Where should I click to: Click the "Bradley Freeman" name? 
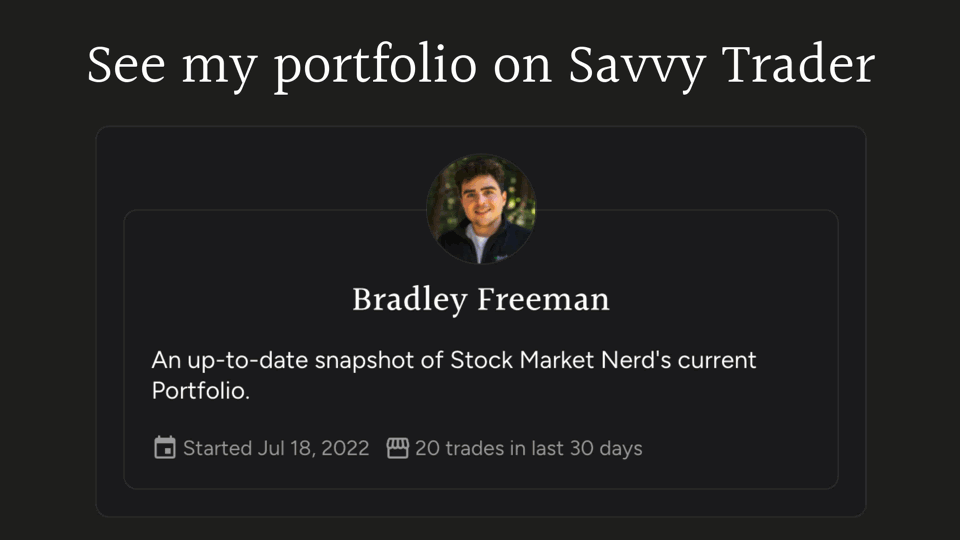tap(481, 299)
